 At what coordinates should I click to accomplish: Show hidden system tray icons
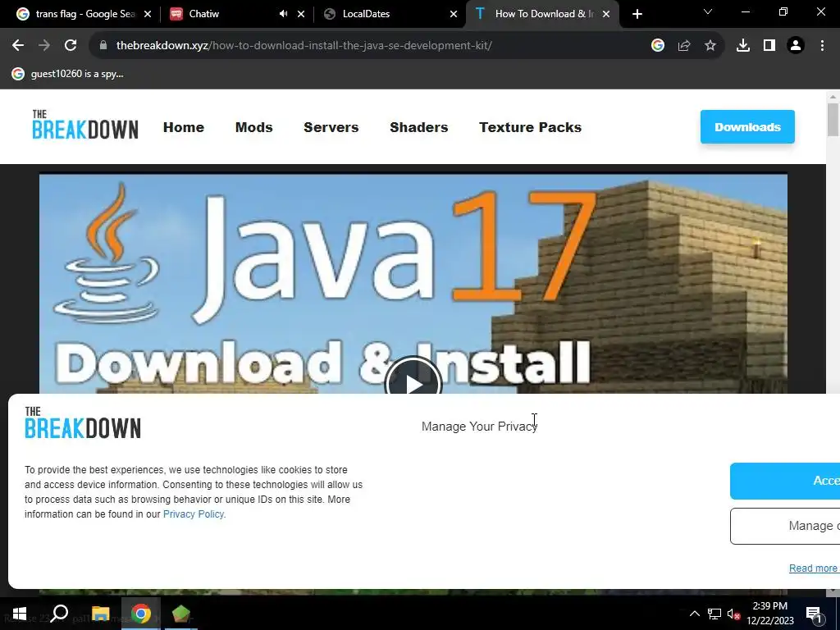(694, 614)
